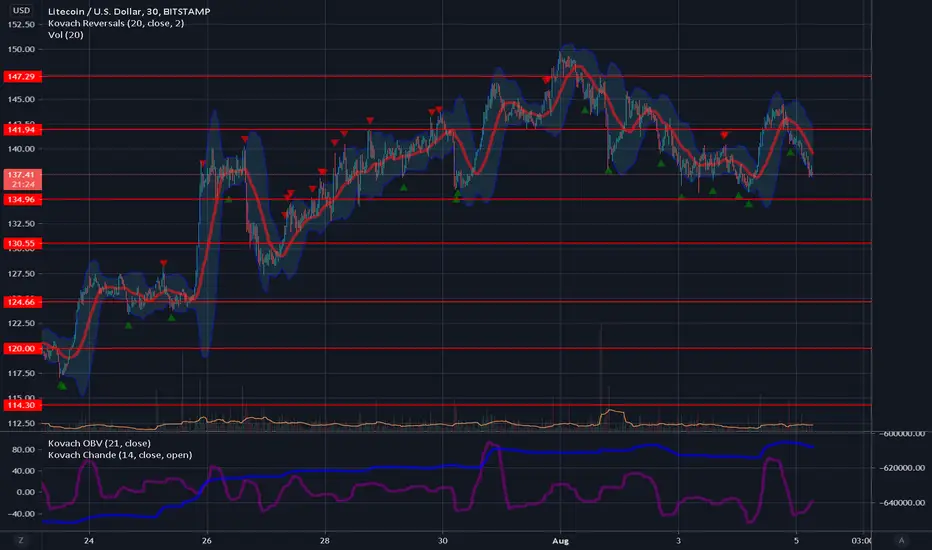The width and height of the screenshot is (932, 550).
Task: Click the -620000.00 OBV axis value
Action: pos(902,468)
